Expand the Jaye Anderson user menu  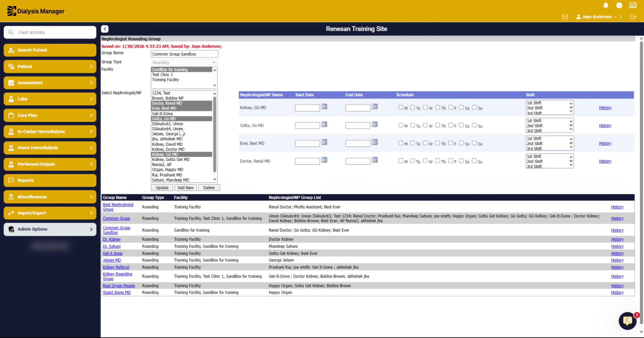[597, 17]
